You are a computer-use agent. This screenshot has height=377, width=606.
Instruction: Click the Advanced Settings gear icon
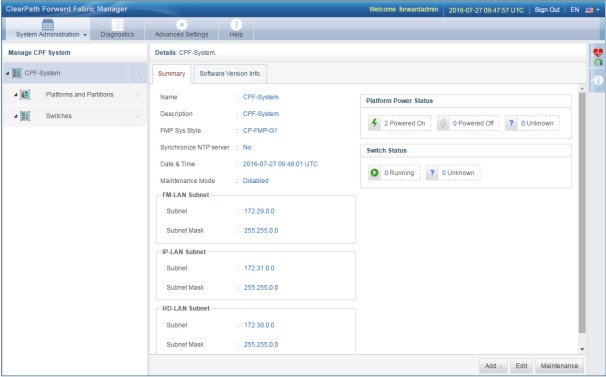(182, 24)
